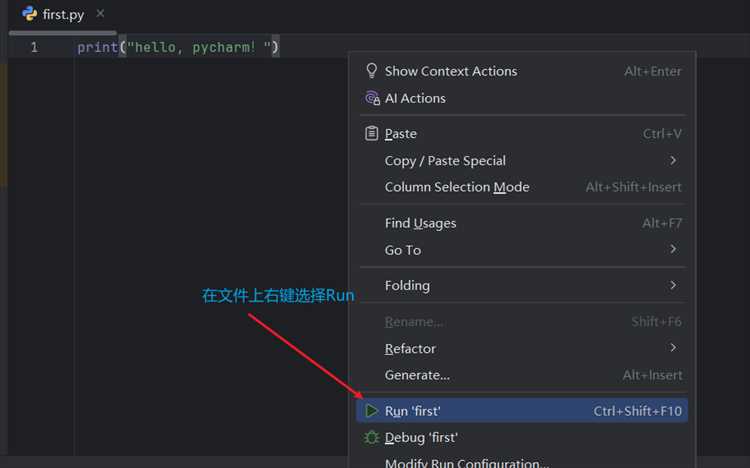The image size is (750, 468).
Task: Open Copy / Paste Special submenu
Action: point(522,161)
